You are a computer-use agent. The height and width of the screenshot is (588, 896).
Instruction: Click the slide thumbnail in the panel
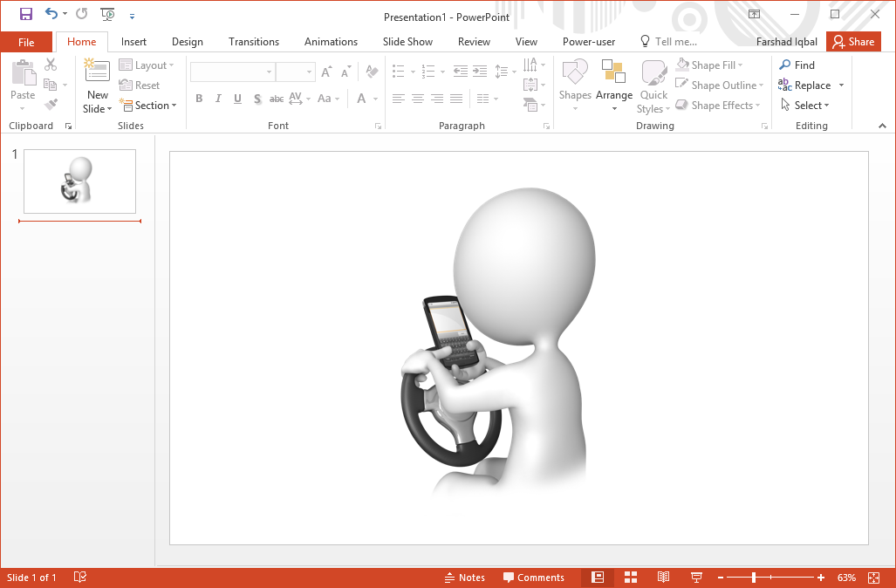[79, 181]
